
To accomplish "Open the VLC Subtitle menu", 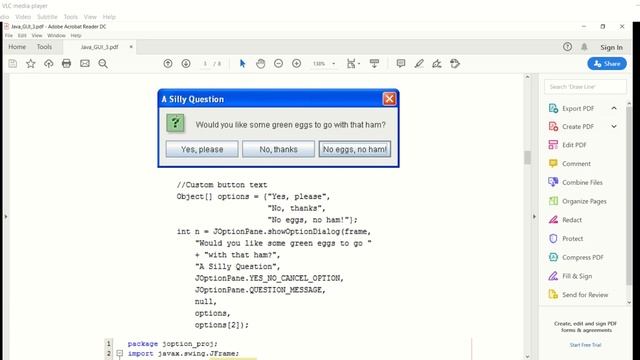I will pos(47,17).
